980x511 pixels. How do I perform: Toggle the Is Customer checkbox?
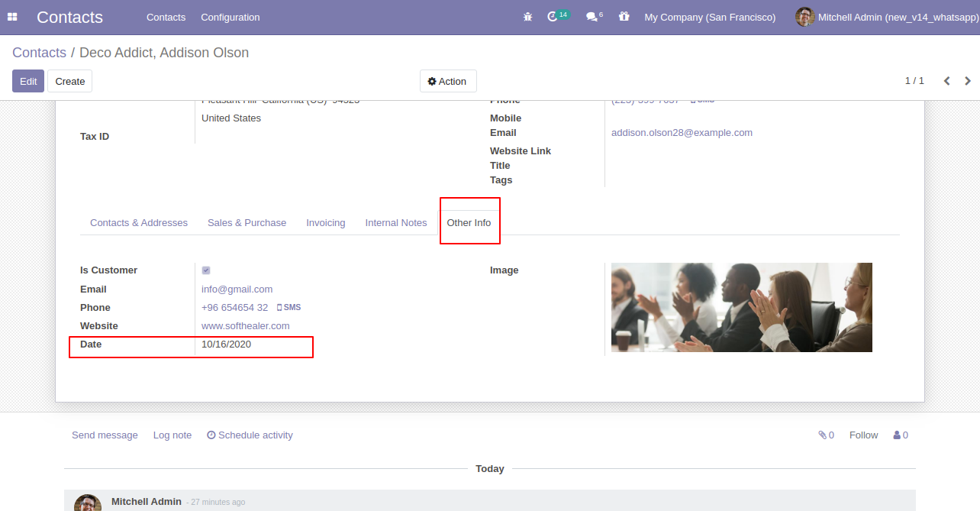(206, 270)
